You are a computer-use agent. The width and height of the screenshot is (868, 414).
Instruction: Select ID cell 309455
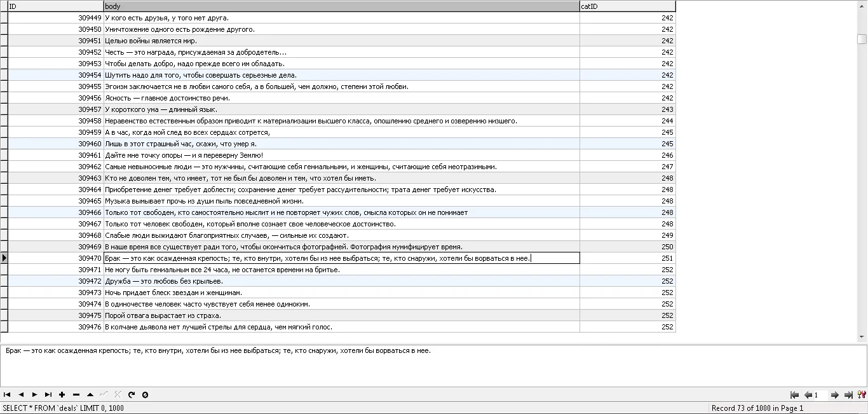click(x=56, y=86)
